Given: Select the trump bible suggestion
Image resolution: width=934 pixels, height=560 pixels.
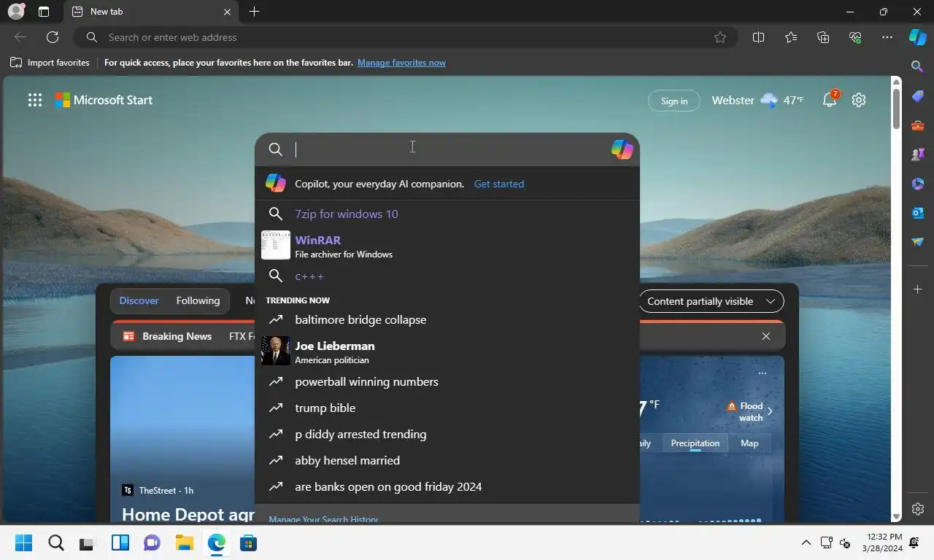Looking at the screenshot, I should [x=447, y=408].
